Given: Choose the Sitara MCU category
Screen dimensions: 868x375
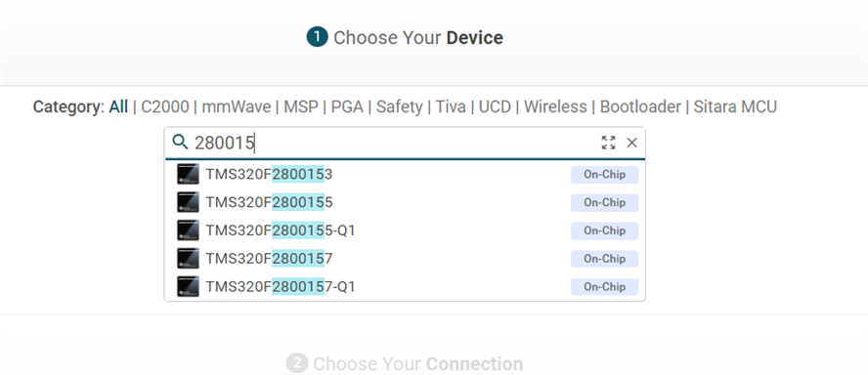Looking at the screenshot, I should coord(735,106).
